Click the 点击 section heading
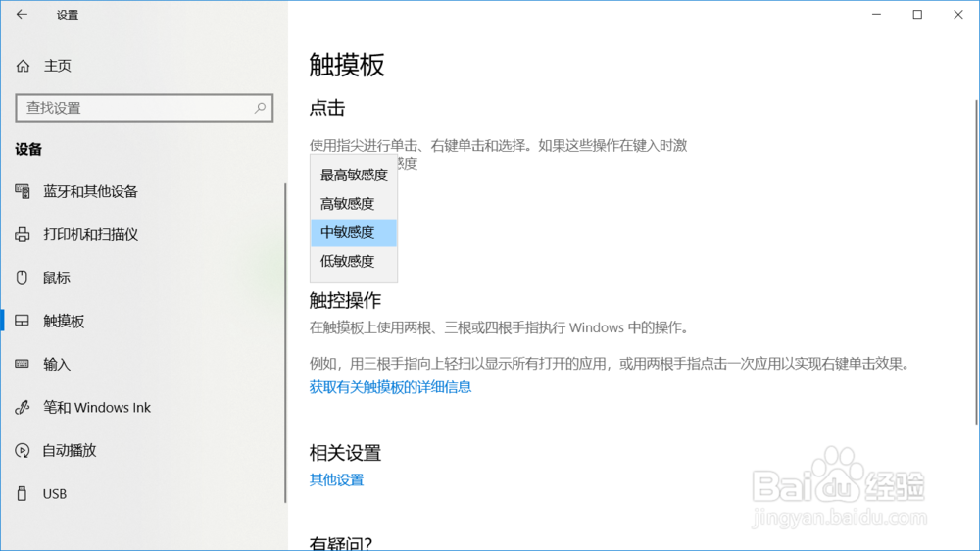Screen dimensions: 980x551 (327, 108)
